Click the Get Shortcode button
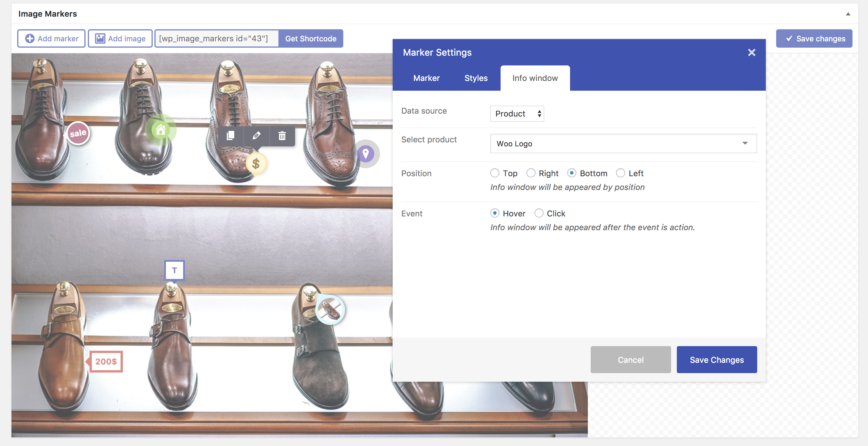Image resolution: width=868 pixels, height=446 pixels. tap(311, 38)
